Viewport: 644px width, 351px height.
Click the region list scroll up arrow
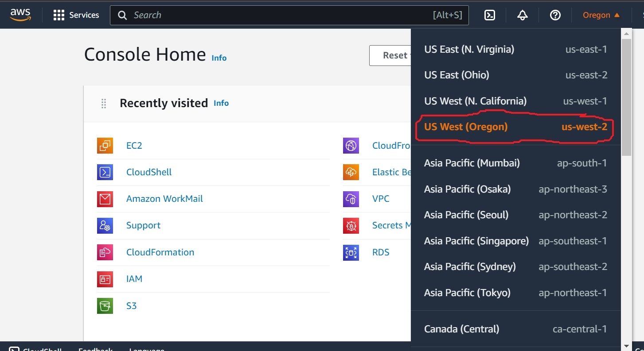[x=626, y=34]
